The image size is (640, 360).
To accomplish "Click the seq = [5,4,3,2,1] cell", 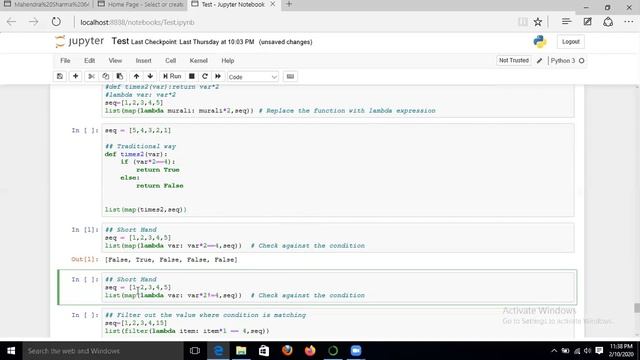I will pos(338,170).
